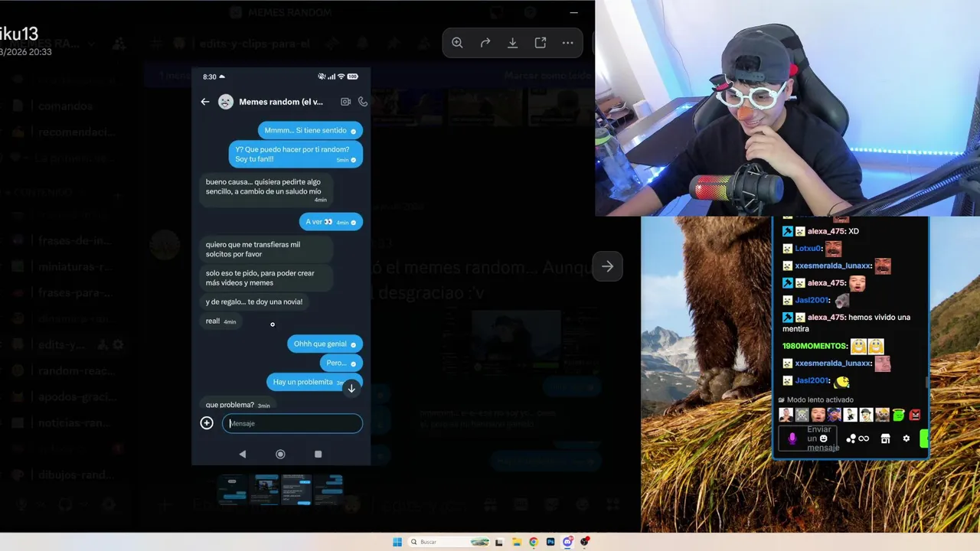Tap the plus attachment button beside Mensaje

(x=207, y=423)
